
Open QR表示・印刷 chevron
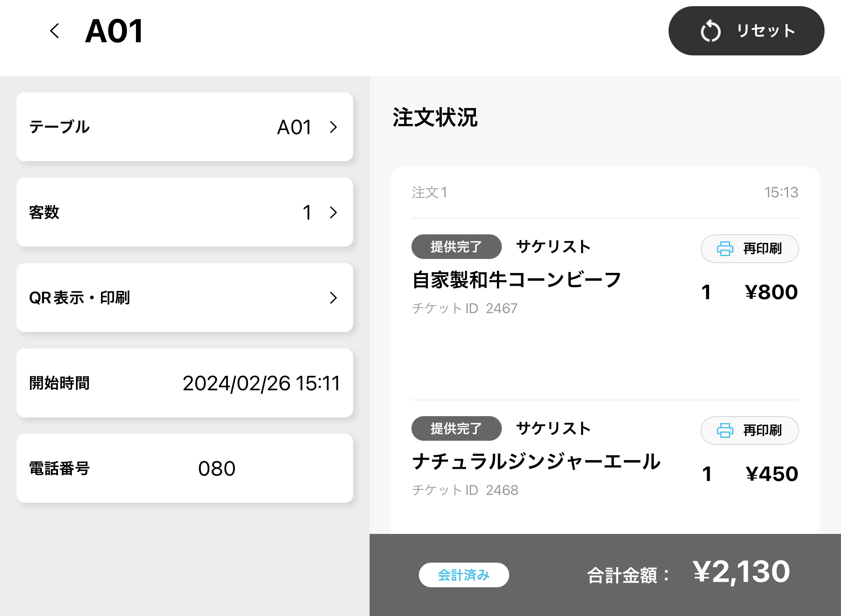tap(333, 298)
